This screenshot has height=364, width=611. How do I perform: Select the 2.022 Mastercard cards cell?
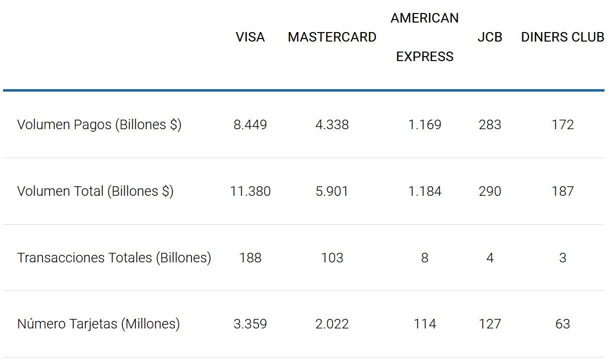(332, 324)
